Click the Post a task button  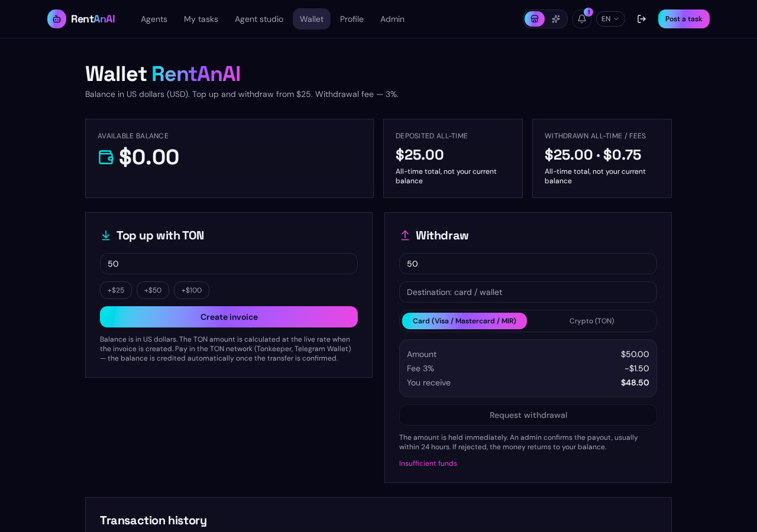pos(684,19)
